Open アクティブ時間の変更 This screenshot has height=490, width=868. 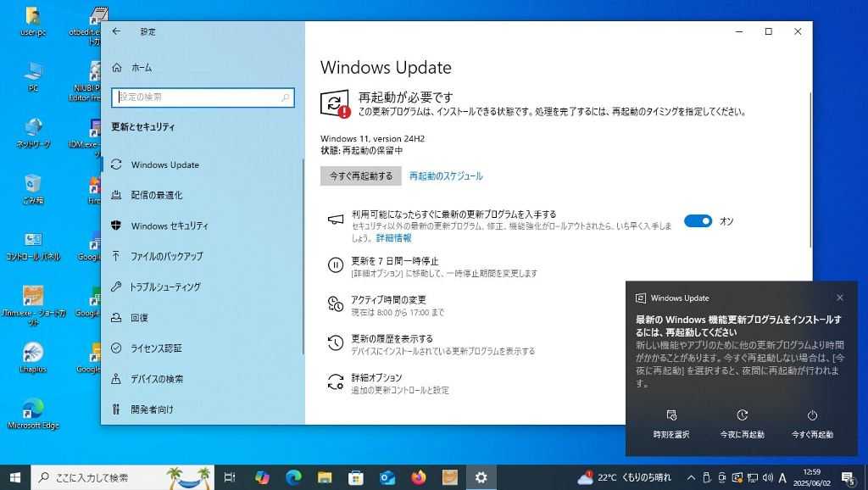pos(386,306)
